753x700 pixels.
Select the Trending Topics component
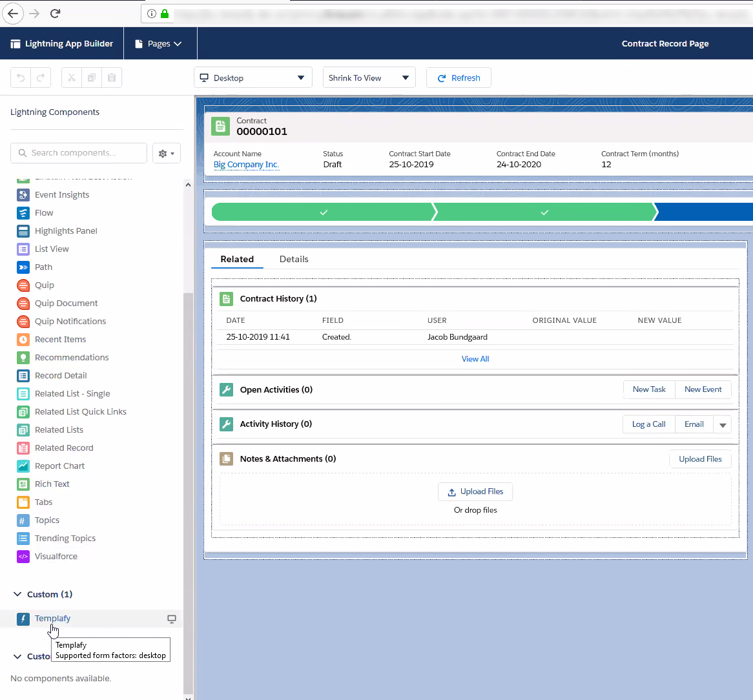(x=56, y=539)
